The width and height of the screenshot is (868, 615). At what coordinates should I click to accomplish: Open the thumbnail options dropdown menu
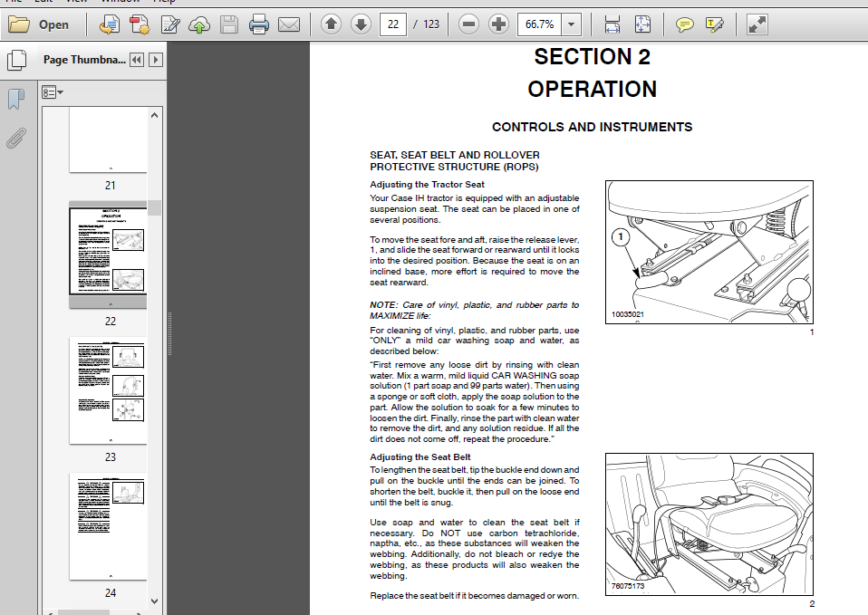pyautogui.click(x=53, y=92)
